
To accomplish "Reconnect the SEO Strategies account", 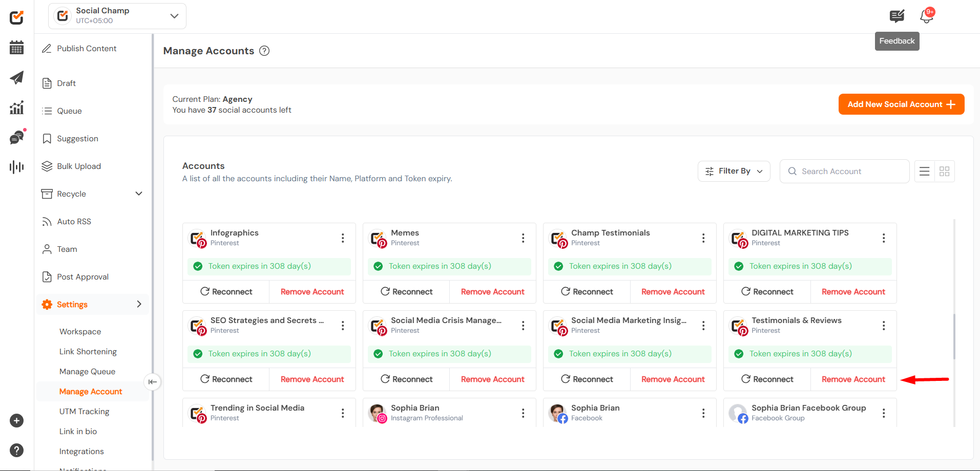I will 226,379.
